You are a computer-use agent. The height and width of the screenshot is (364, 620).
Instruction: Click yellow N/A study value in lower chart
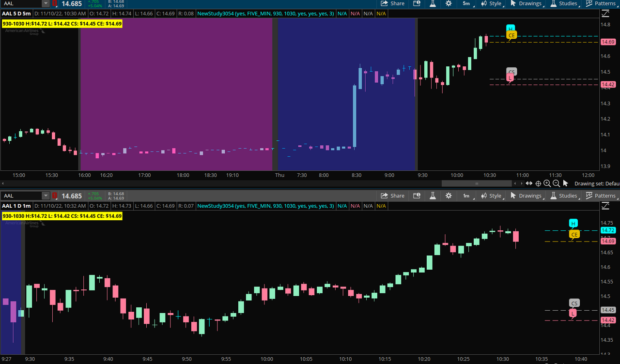point(381,206)
